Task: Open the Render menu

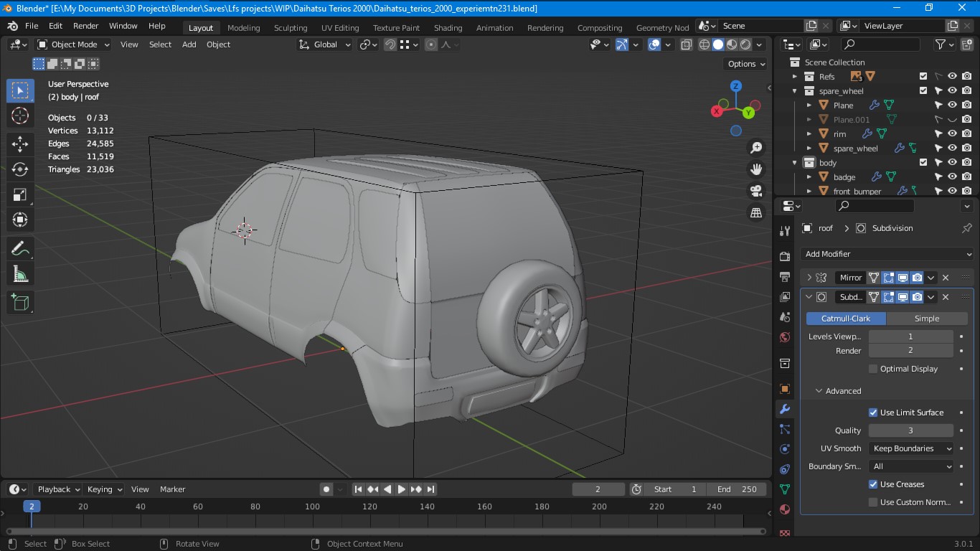Action: pyautogui.click(x=85, y=26)
